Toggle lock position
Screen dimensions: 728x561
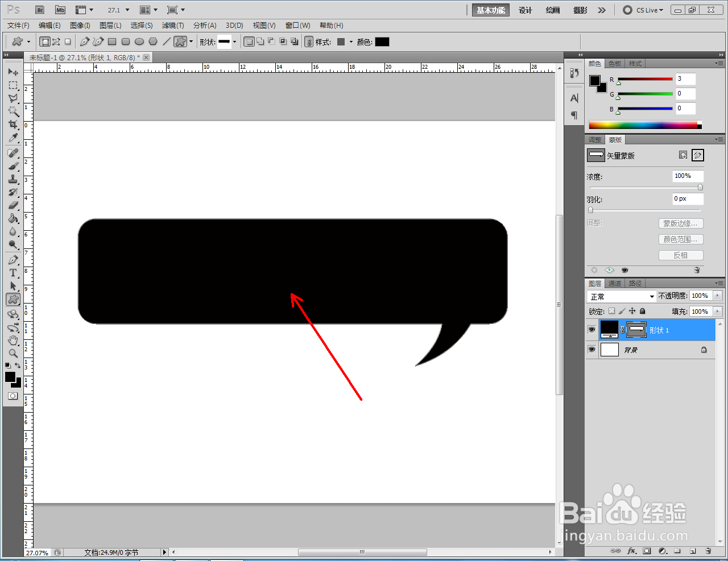[632, 311]
